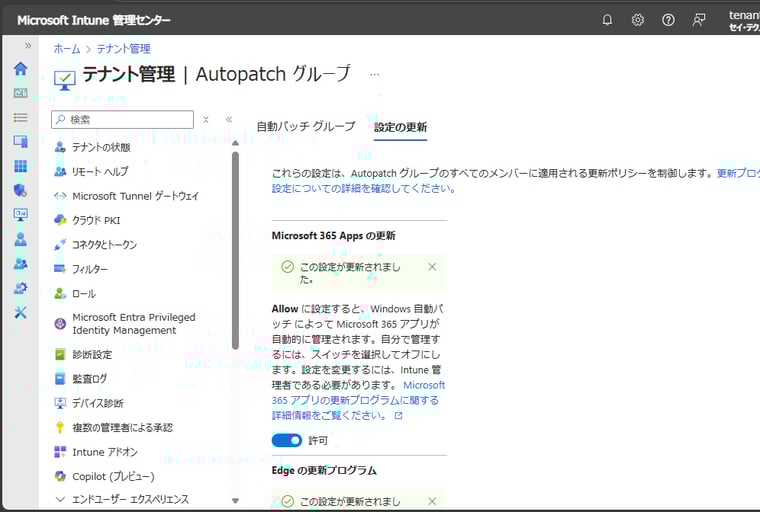Open Reports monitor icon in sidebar
The height and width of the screenshot is (512, 760).
point(20,215)
